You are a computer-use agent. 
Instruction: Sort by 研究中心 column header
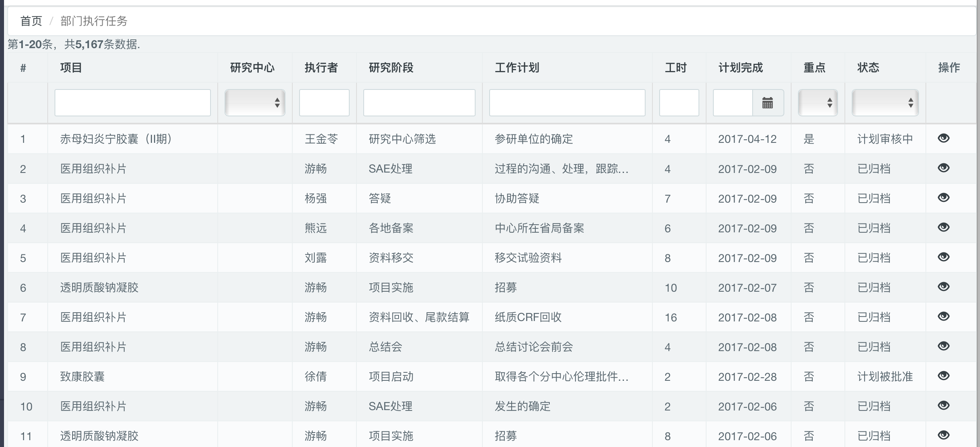pyautogui.click(x=252, y=67)
